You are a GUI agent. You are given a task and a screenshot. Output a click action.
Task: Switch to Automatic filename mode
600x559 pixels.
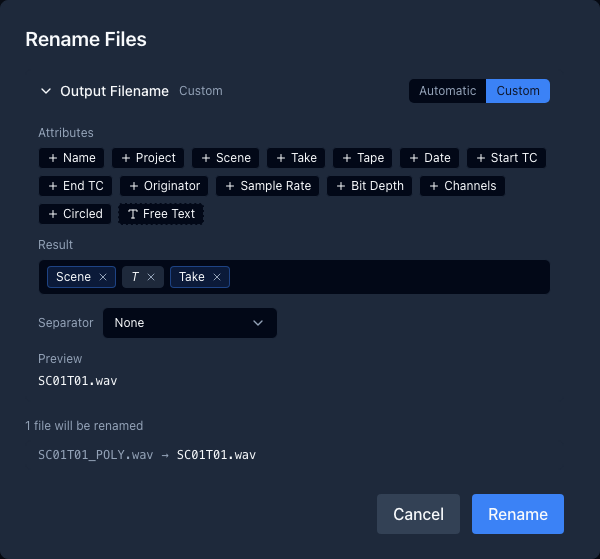pyautogui.click(x=447, y=91)
